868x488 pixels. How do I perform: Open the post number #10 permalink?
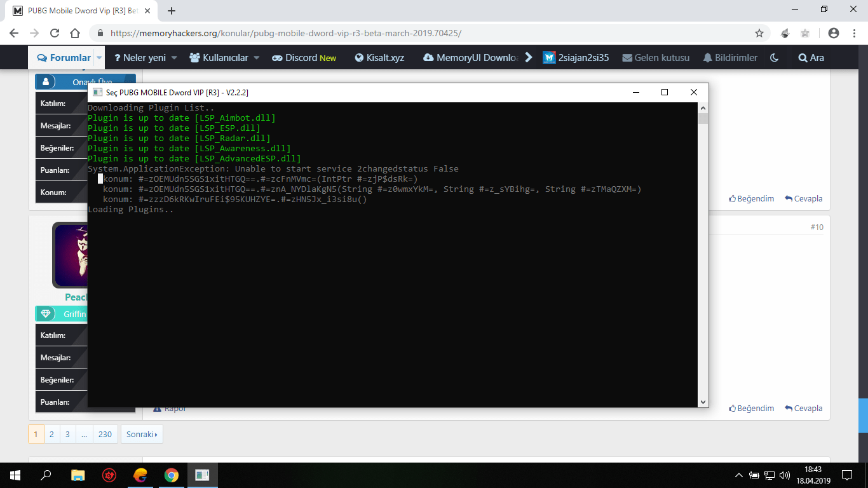[817, 227]
